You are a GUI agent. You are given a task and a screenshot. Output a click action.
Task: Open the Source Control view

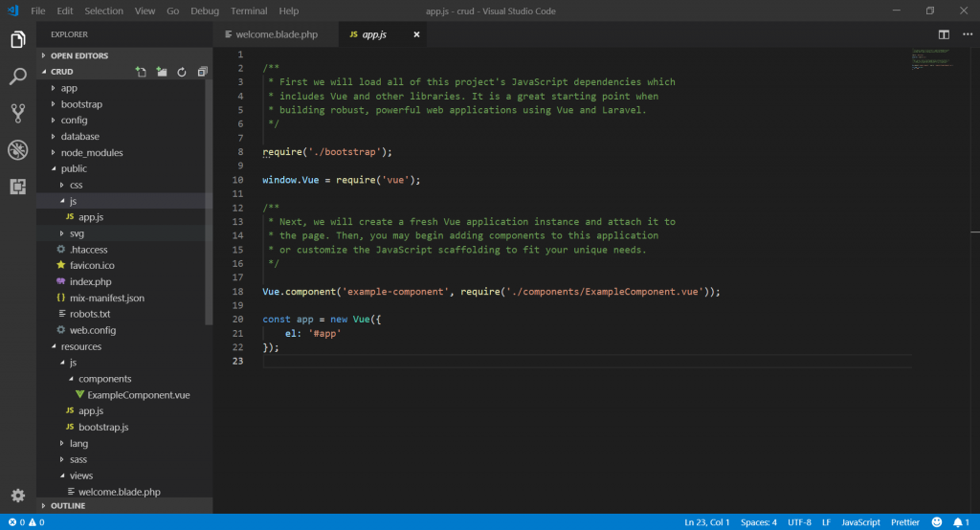tap(17, 113)
